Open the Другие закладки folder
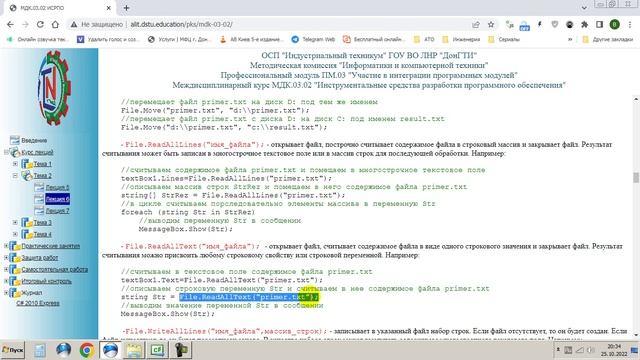Viewport: 640px width, 360px height. [x=608, y=39]
